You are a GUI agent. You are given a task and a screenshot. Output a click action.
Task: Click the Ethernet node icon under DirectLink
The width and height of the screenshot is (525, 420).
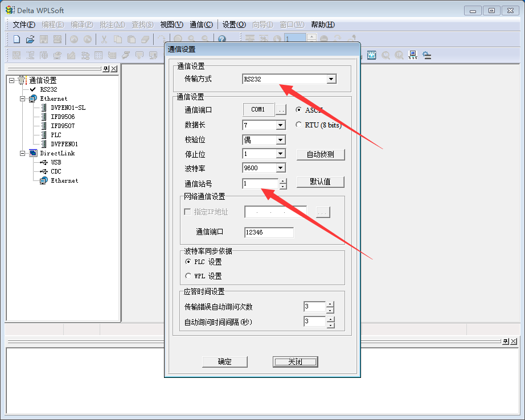click(43, 181)
